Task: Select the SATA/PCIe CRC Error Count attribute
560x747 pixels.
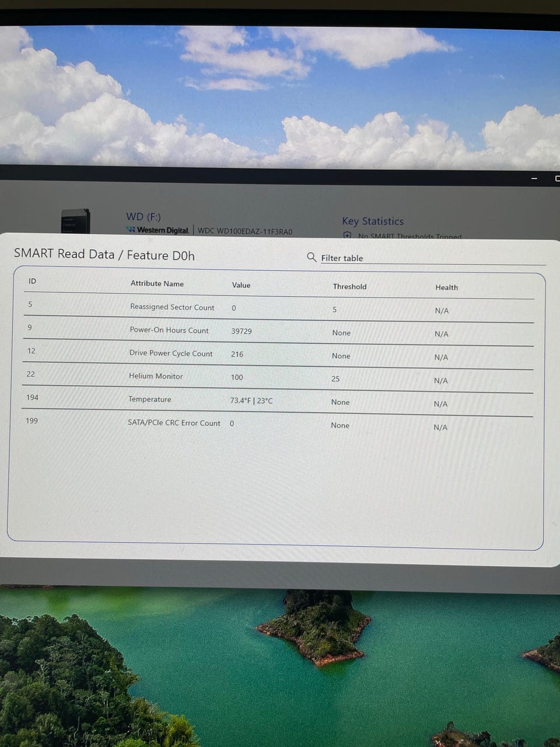Action: pyautogui.click(x=174, y=423)
